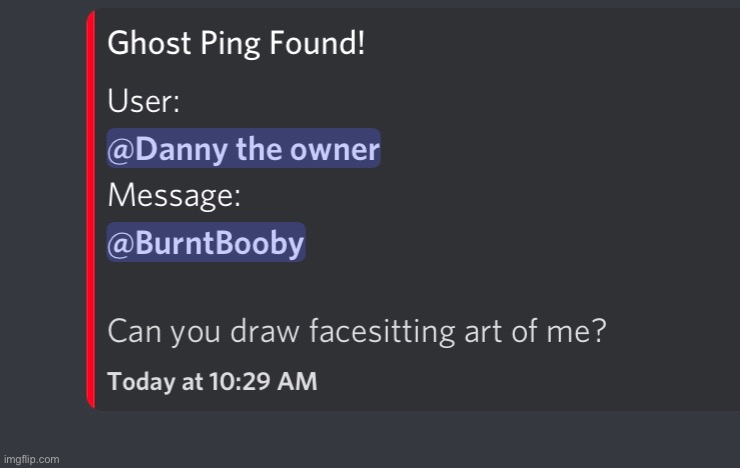The height and width of the screenshot is (468, 740).
Task: Click the imgflip.com watermark
Action: point(31,459)
